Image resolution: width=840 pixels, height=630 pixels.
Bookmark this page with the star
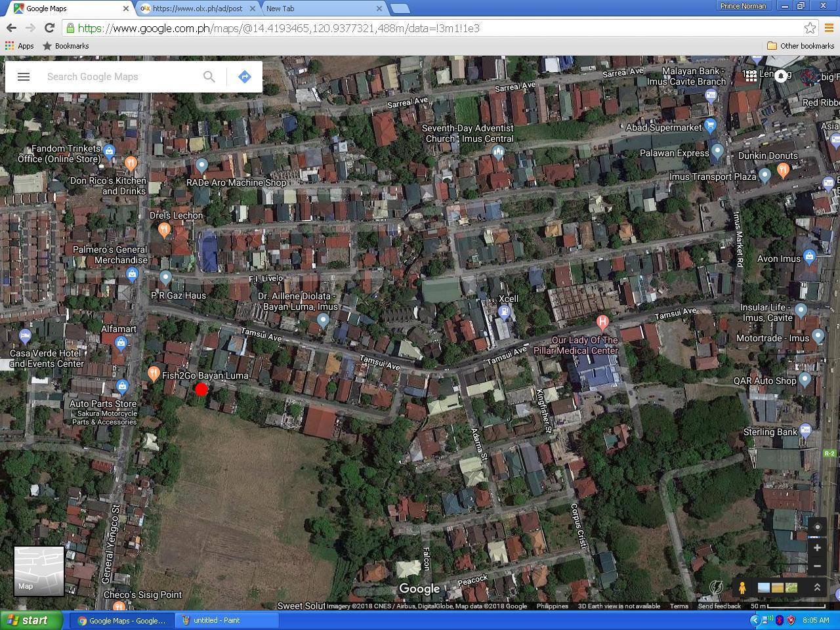[810, 28]
